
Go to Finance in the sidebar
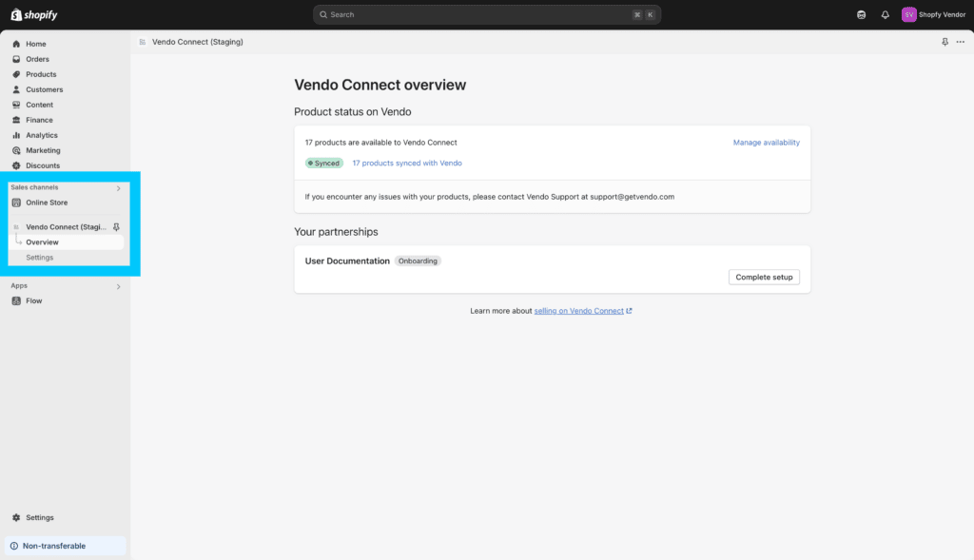click(39, 120)
